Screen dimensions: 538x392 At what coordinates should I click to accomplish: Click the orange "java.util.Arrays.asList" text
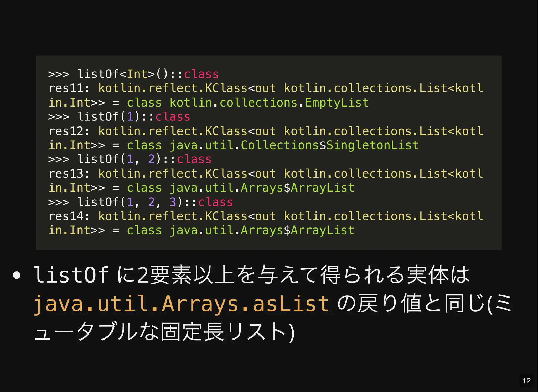(x=181, y=304)
